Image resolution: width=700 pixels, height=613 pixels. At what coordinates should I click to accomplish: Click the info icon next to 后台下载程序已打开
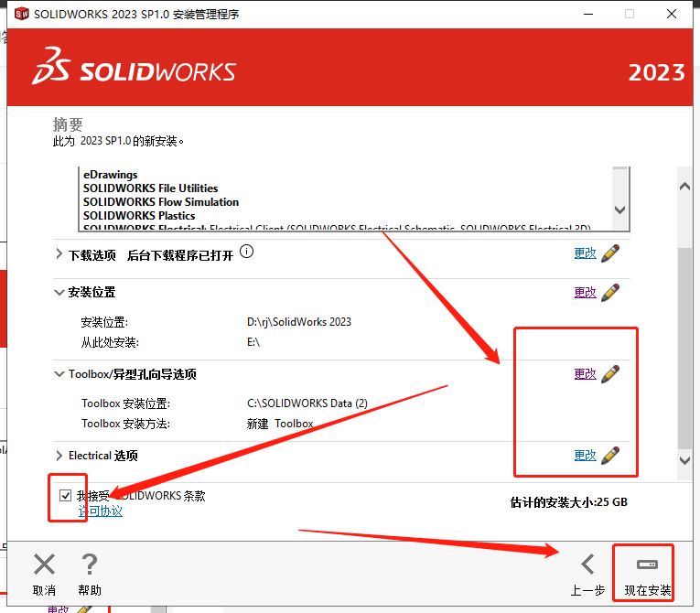pyautogui.click(x=246, y=252)
